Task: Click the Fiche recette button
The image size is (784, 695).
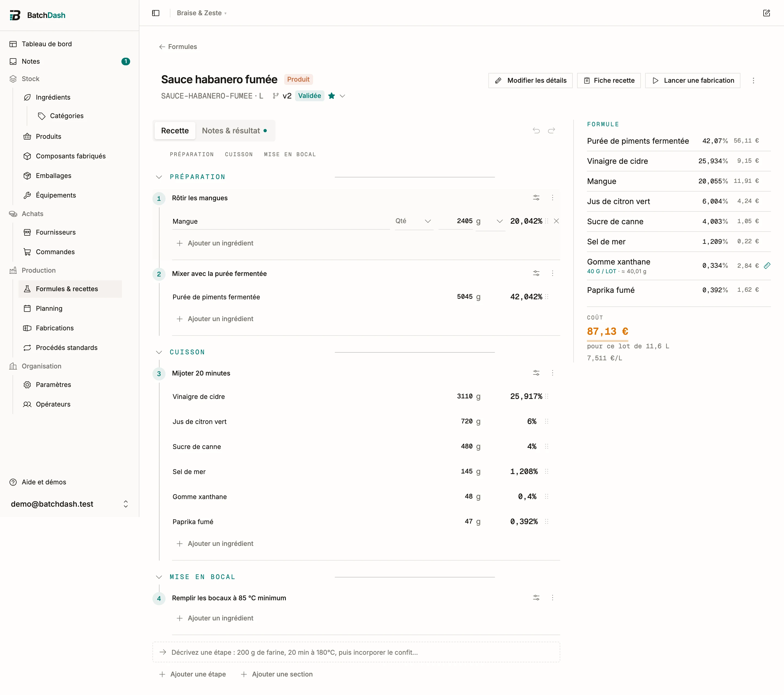Action: [609, 81]
